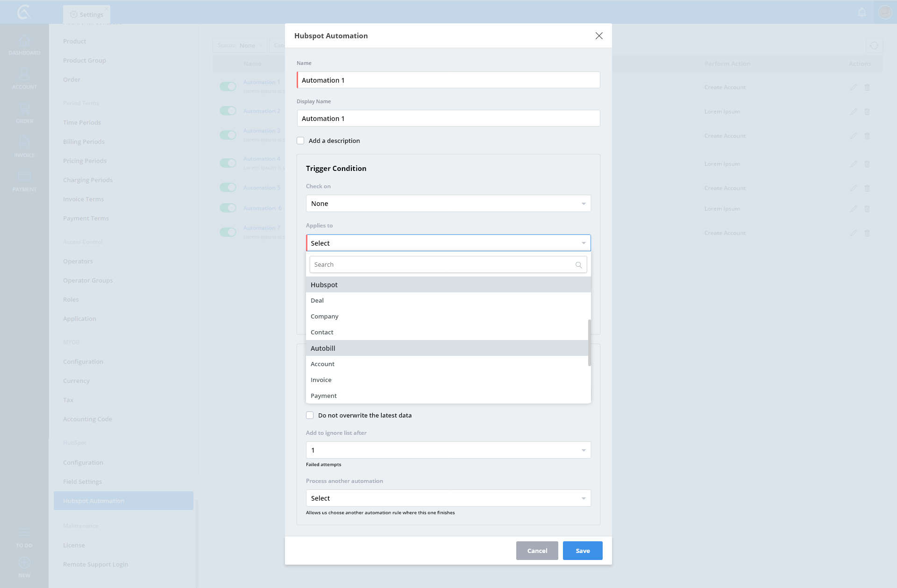Click the Dashboard home icon in sidebar
Screen dimensions: 897x588
[24, 42]
